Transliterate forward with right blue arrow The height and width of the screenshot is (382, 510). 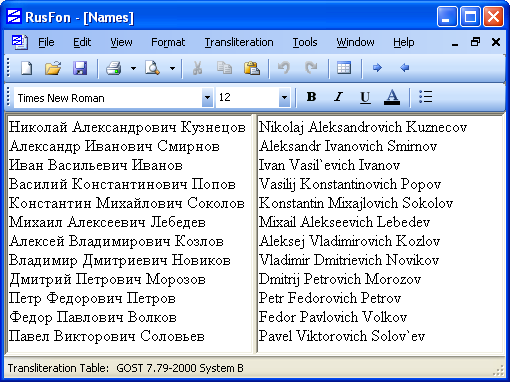(x=377, y=68)
